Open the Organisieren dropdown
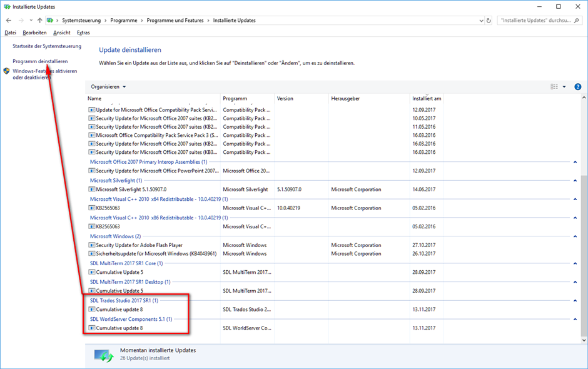 click(x=108, y=87)
